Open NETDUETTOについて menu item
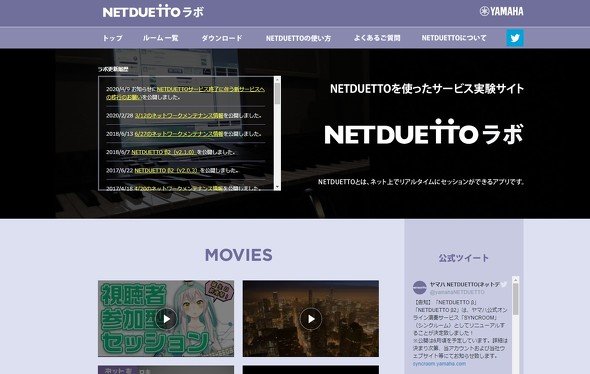Image resolution: width=590 pixels, height=374 pixels. [454, 38]
